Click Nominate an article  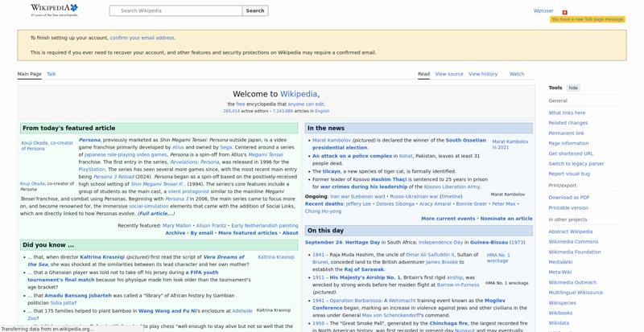point(506,219)
